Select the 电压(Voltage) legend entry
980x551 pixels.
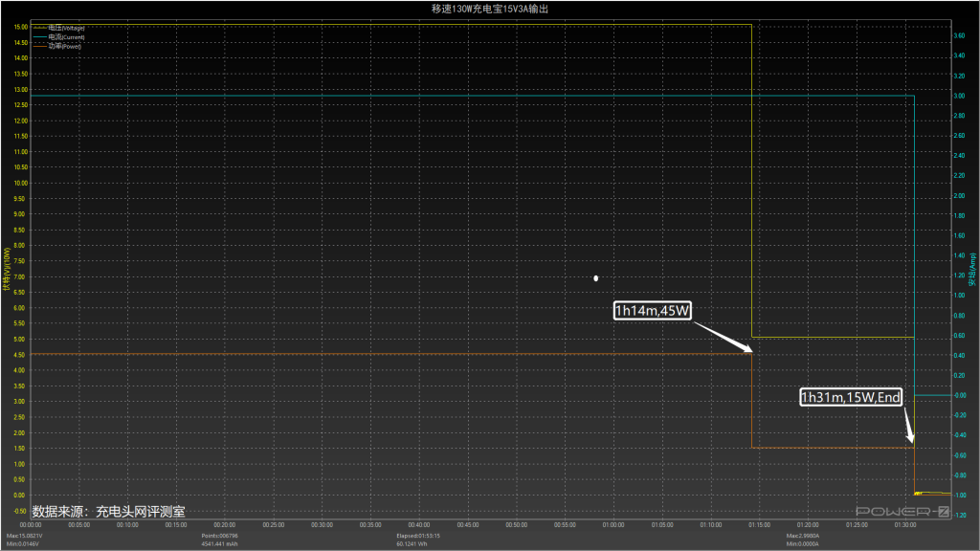tap(59, 28)
